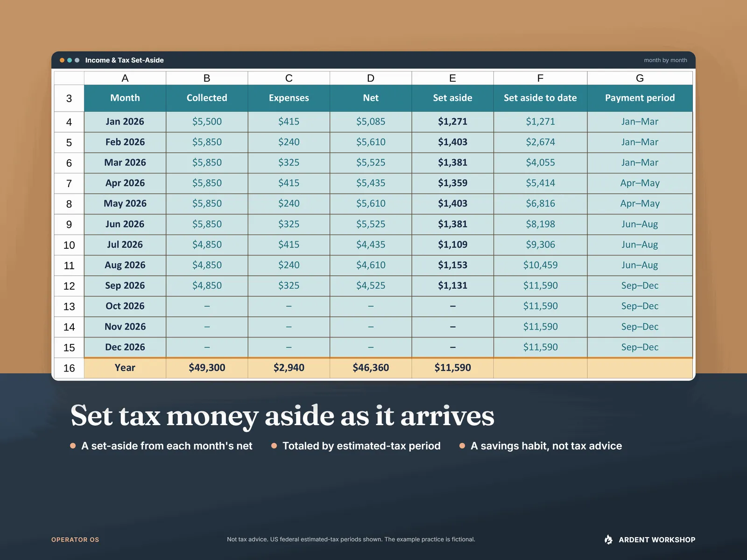Screen dimensions: 747x560
Task: Click the 'Collected' header cell
Action: click(x=207, y=98)
